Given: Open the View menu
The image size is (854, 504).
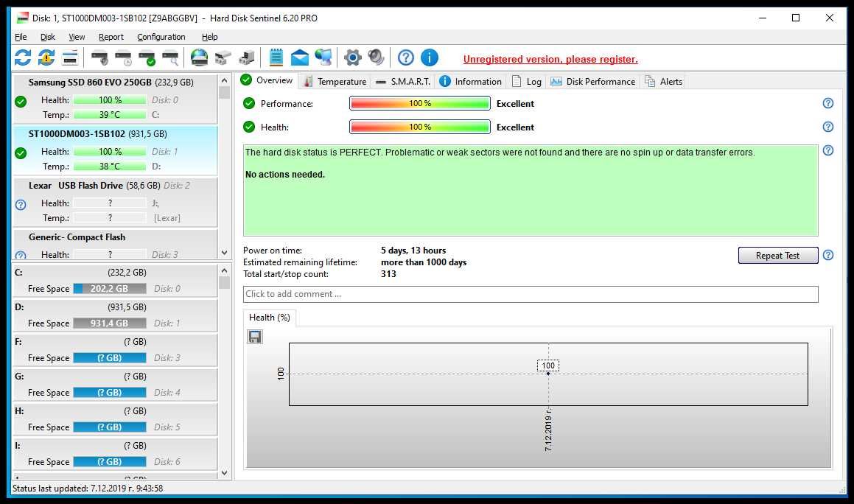Looking at the screenshot, I should 77,37.
